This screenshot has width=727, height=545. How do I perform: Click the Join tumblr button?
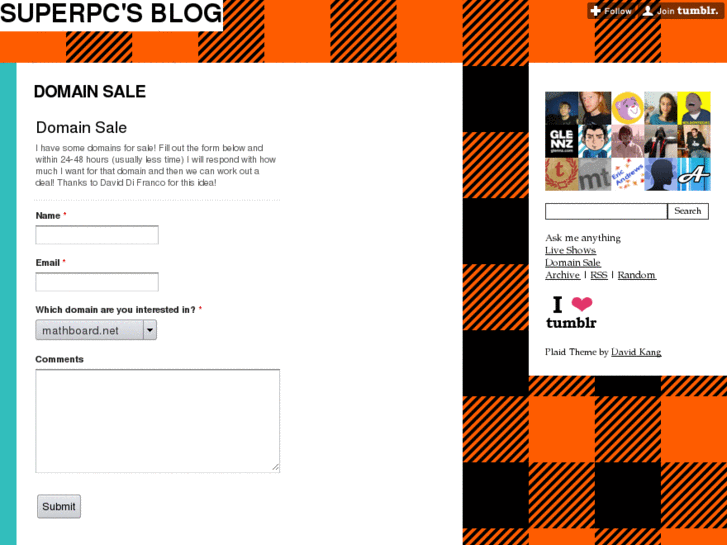[681, 11]
